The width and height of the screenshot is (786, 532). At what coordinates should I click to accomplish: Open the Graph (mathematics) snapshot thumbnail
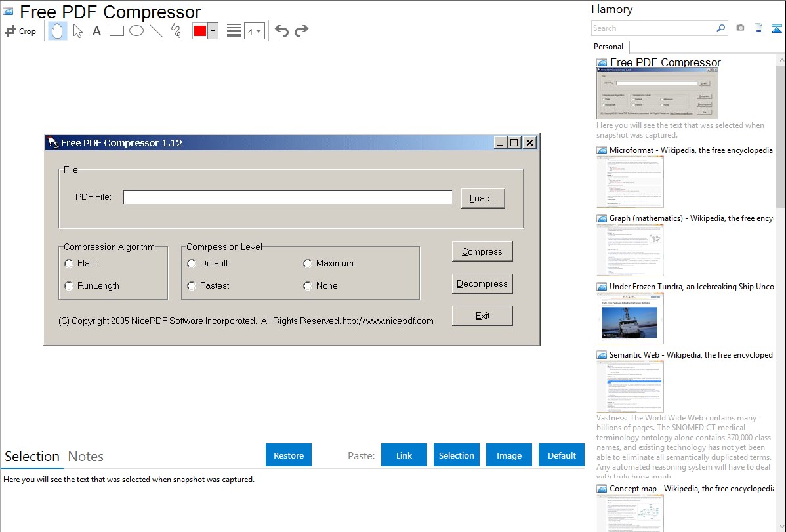tap(630, 250)
